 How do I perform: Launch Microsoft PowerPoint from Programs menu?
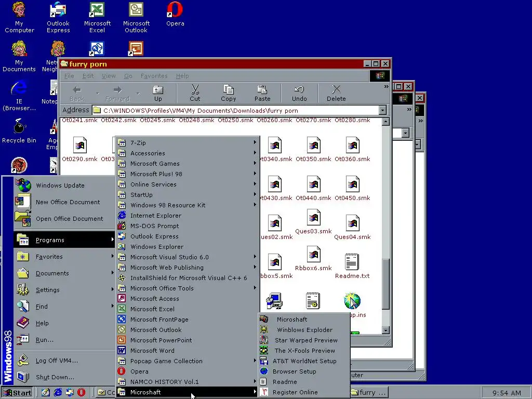pos(188,340)
